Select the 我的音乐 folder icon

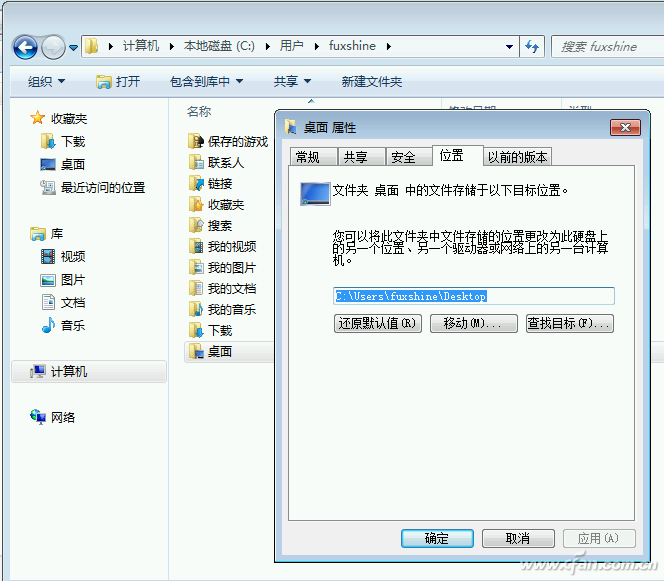click(196, 309)
